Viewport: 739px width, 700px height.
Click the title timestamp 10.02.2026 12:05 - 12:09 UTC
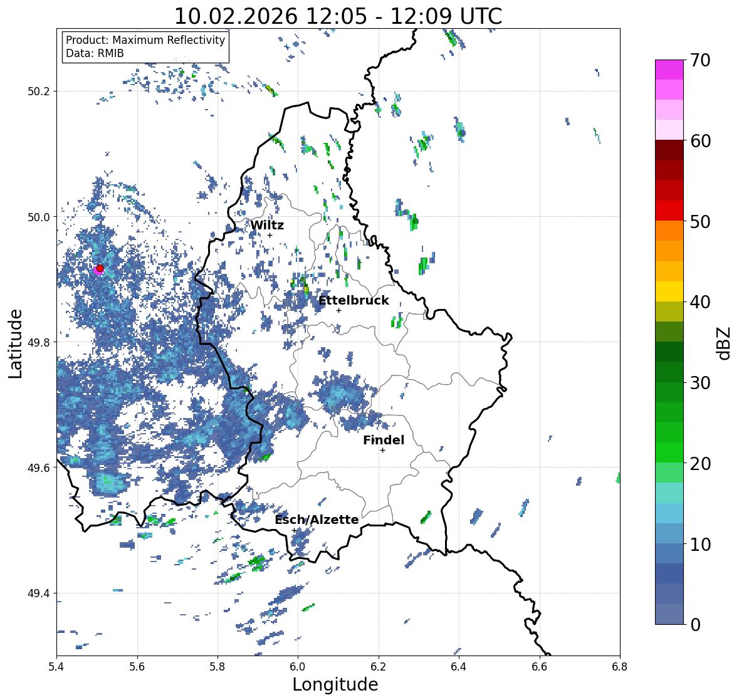point(338,16)
